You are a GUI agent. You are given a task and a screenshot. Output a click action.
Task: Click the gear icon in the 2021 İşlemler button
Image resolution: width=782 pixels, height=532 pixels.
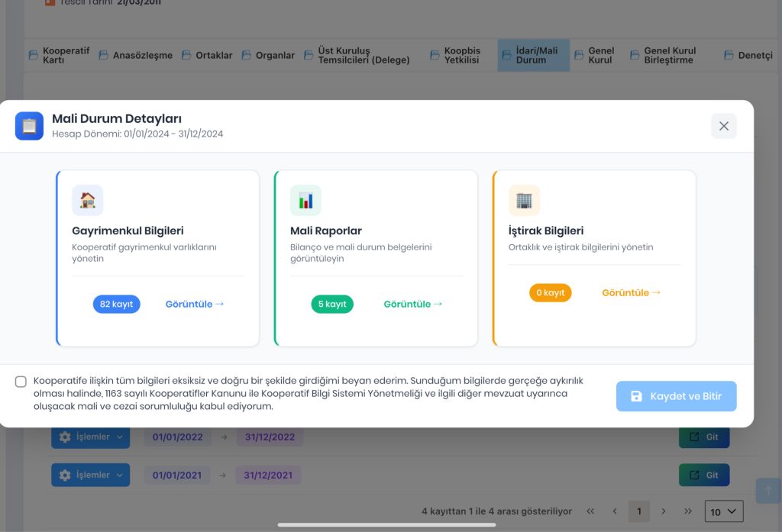[65, 476]
